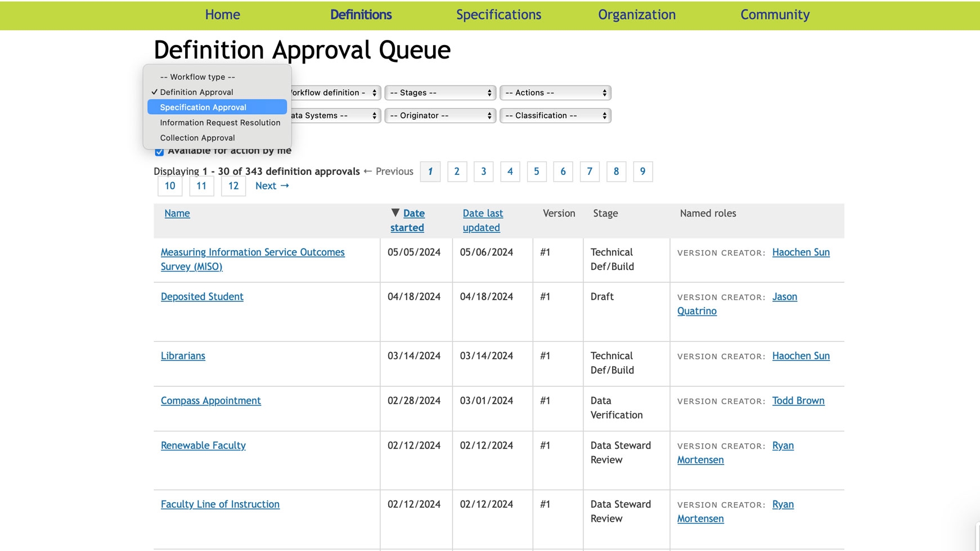The height and width of the screenshot is (551, 980).
Task: Go to results page 6
Action: [563, 171]
